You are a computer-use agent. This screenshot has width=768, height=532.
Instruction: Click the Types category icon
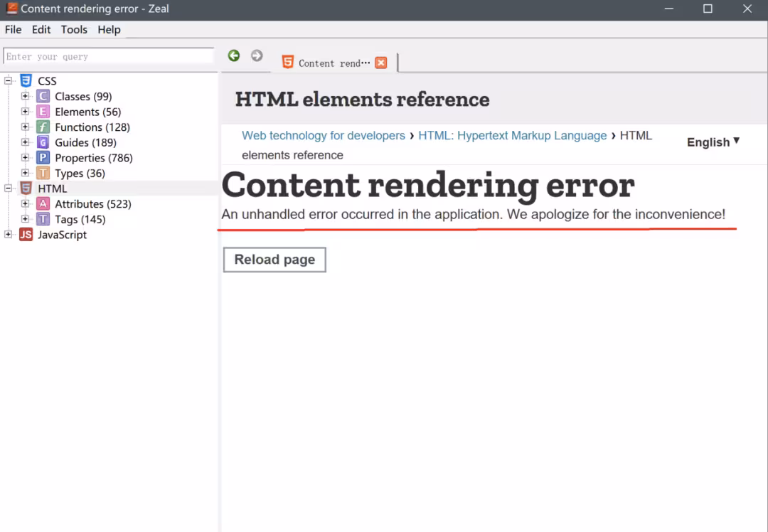coord(43,174)
